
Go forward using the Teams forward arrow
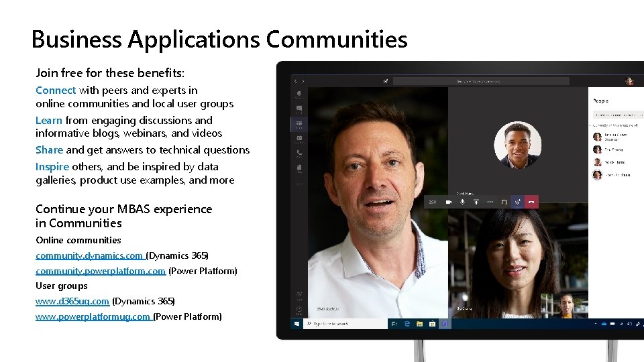(x=303, y=81)
